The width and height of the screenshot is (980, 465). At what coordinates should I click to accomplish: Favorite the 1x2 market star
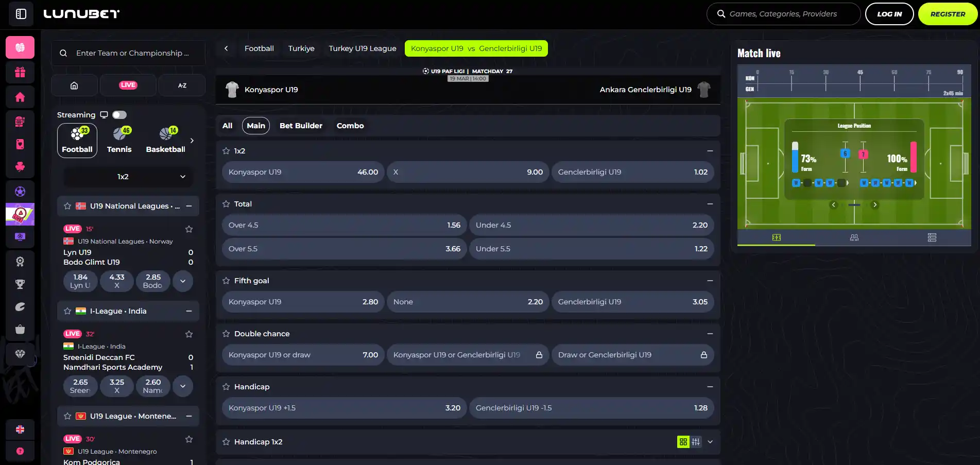point(226,151)
